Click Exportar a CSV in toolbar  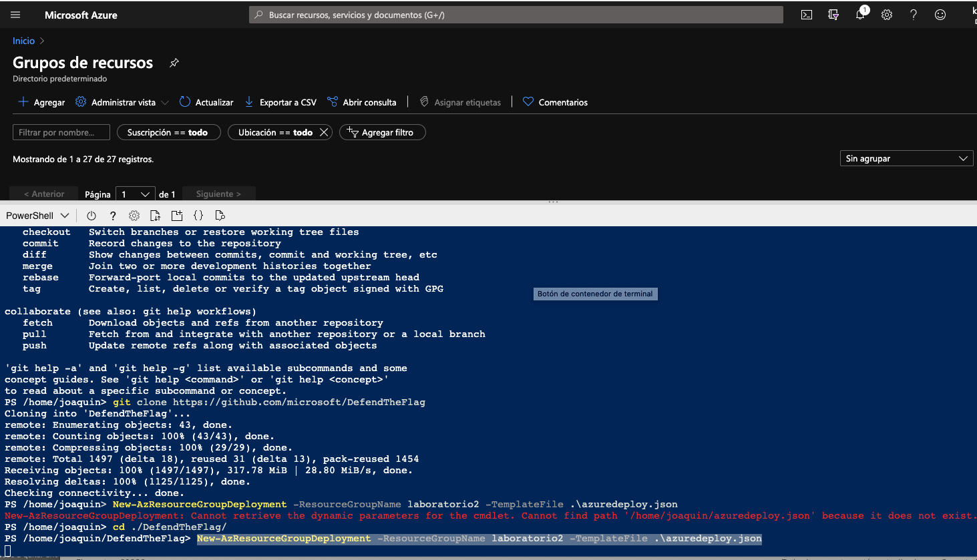click(280, 102)
